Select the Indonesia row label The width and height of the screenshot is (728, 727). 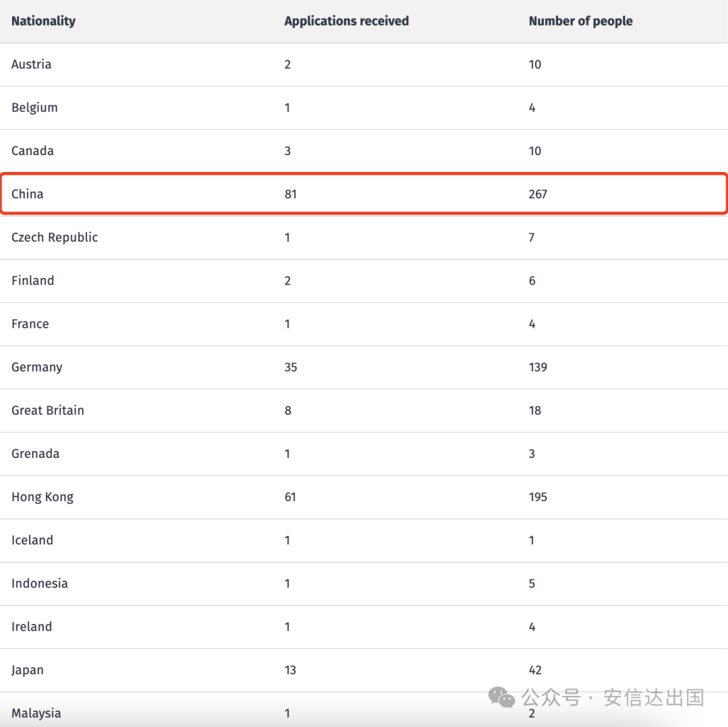[40, 583]
